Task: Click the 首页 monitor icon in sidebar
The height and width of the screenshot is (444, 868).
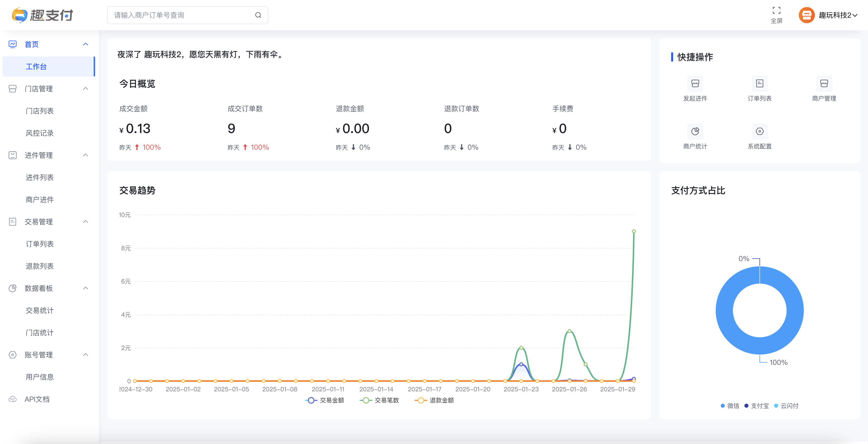Action: 13,44
